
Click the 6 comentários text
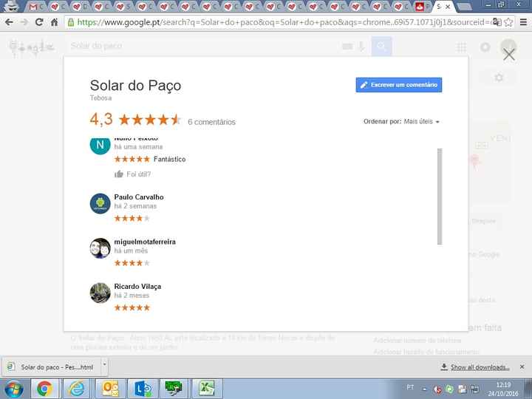212,122
